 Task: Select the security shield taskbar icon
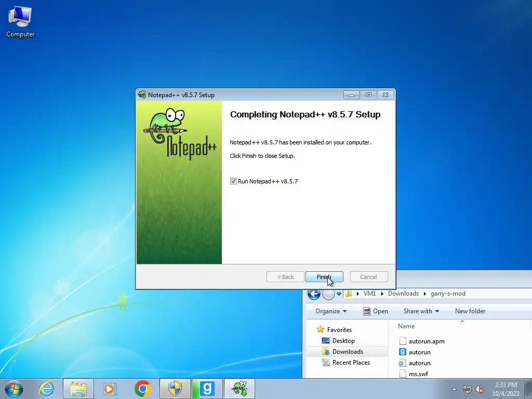point(175,389)
